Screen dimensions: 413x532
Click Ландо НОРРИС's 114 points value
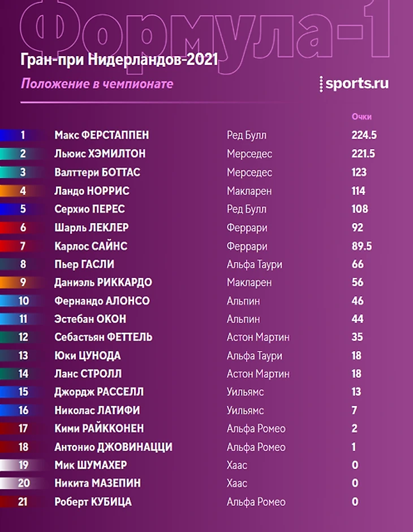coord(358,191)
